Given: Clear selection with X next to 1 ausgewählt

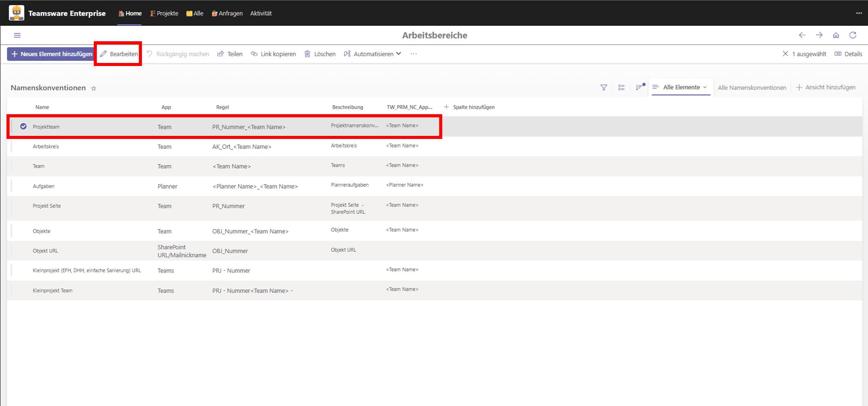Looking at the screenshot, I should (x=785, y=54).
